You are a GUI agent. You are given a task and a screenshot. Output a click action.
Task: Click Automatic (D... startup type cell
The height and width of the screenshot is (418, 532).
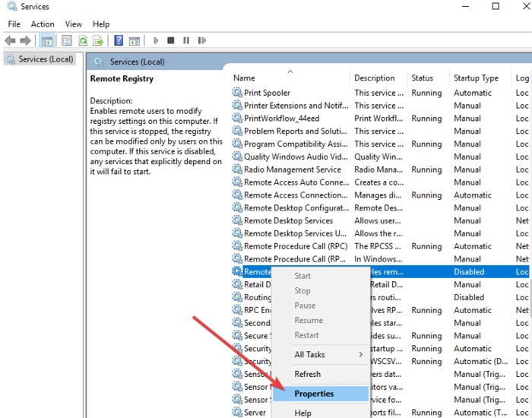[x=480, y=361]
